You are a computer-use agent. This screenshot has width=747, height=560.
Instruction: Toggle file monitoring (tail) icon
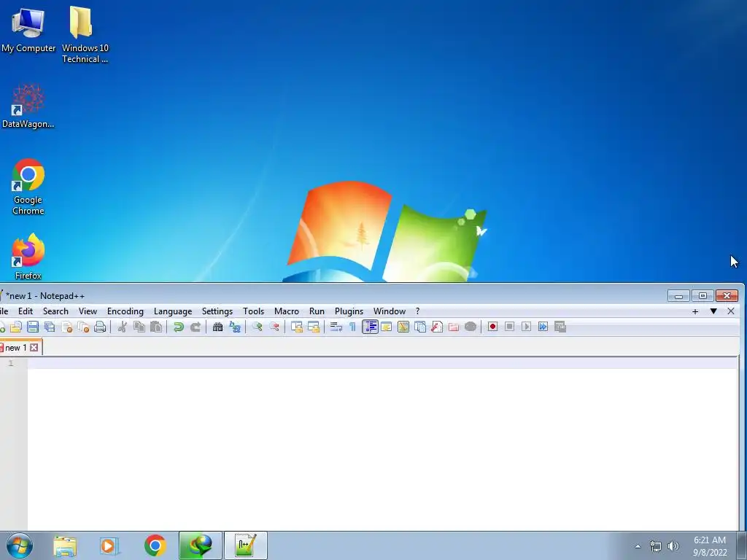point(471,327)
